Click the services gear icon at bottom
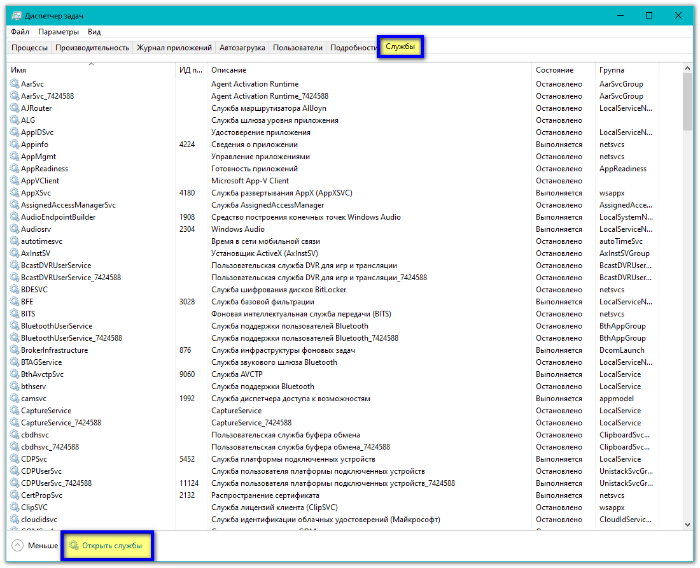This screenshot has height=568, width=700. [x=73, y=546]
